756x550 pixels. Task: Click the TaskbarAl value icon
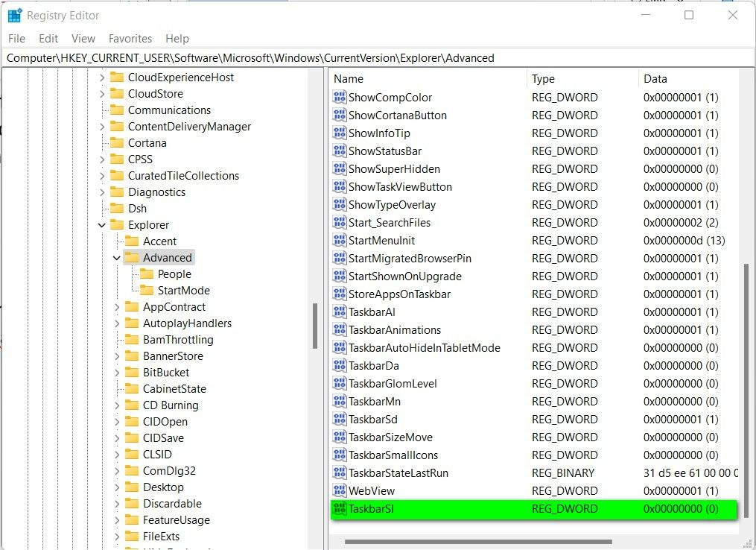[340, 312]
